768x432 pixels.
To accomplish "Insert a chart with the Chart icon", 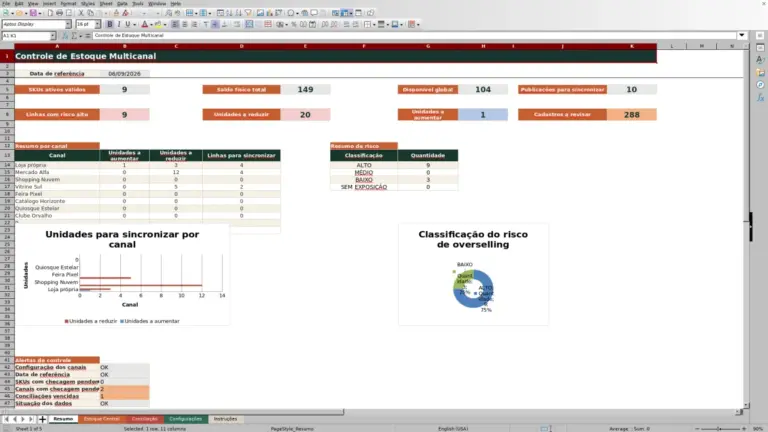I will (269, 13).
